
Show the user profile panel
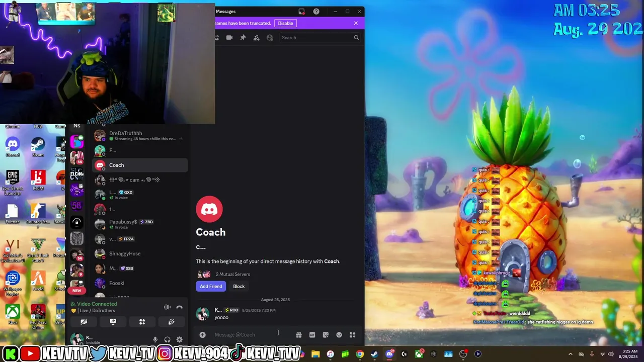pyautogui.click(x=270, y=38)
